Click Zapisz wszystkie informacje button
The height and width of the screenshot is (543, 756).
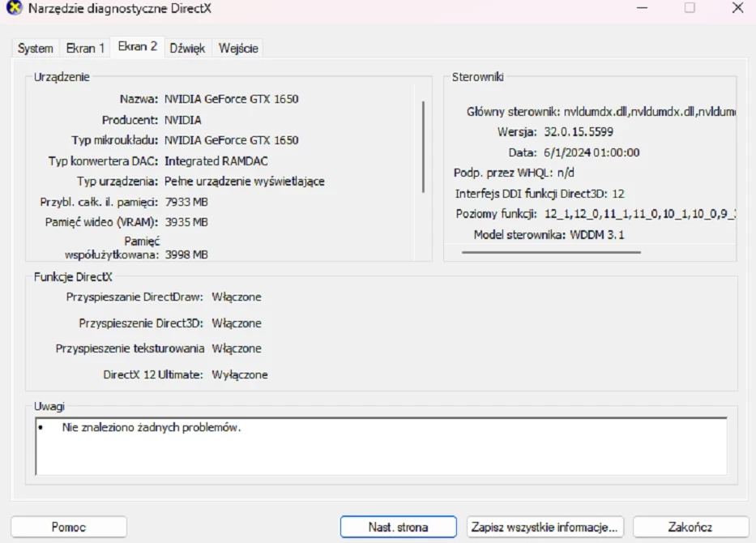tap(545, 526)
